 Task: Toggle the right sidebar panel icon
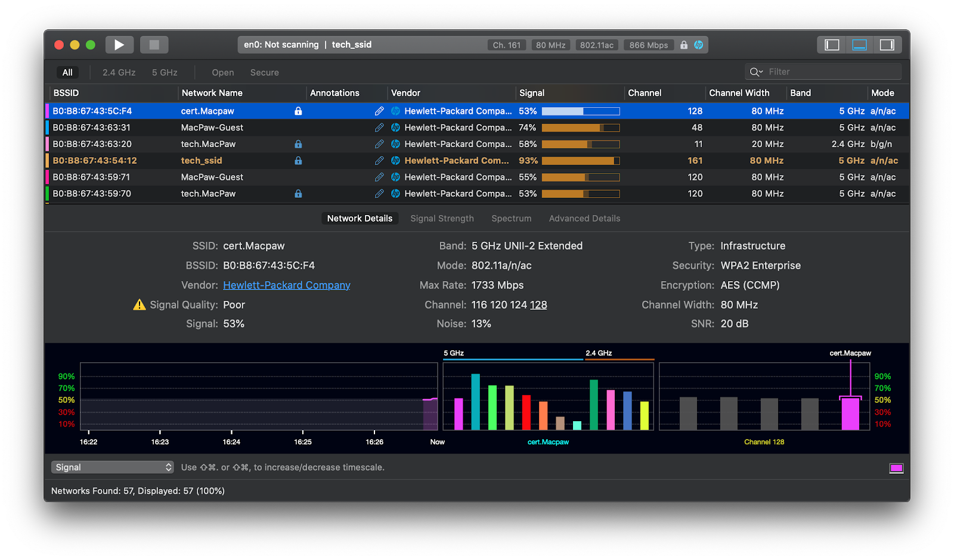pos(887,45)
